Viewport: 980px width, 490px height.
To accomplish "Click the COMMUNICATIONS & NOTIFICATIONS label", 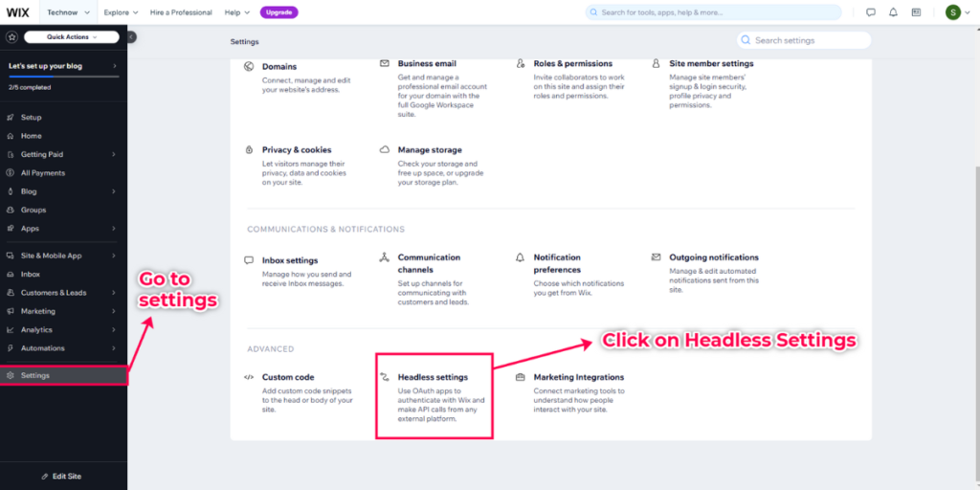I will click(x=325, y=230).
